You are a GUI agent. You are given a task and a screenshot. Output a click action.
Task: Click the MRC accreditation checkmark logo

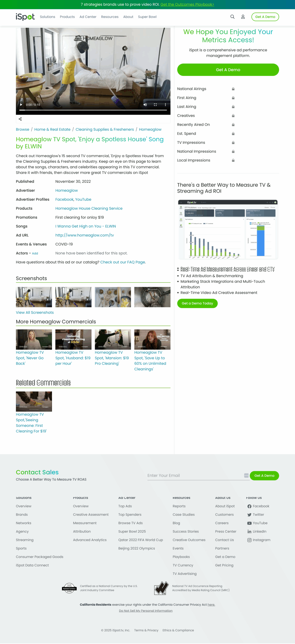(161, 588)
